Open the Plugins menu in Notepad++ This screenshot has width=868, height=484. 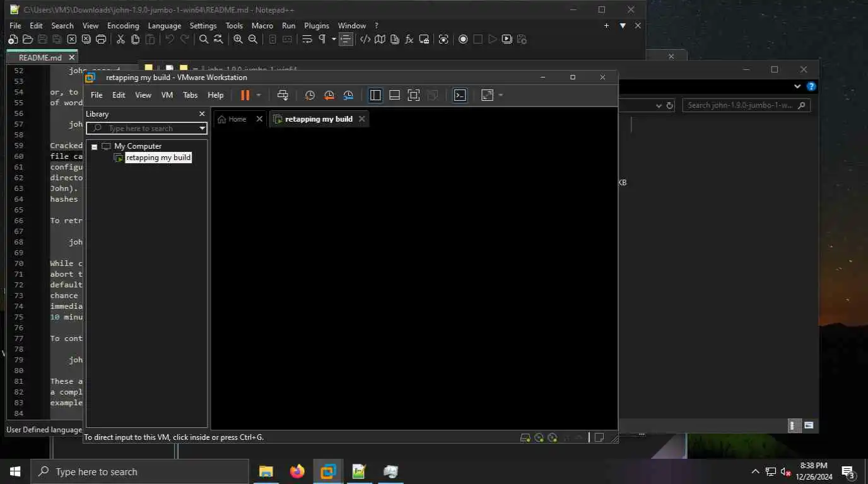317,26
